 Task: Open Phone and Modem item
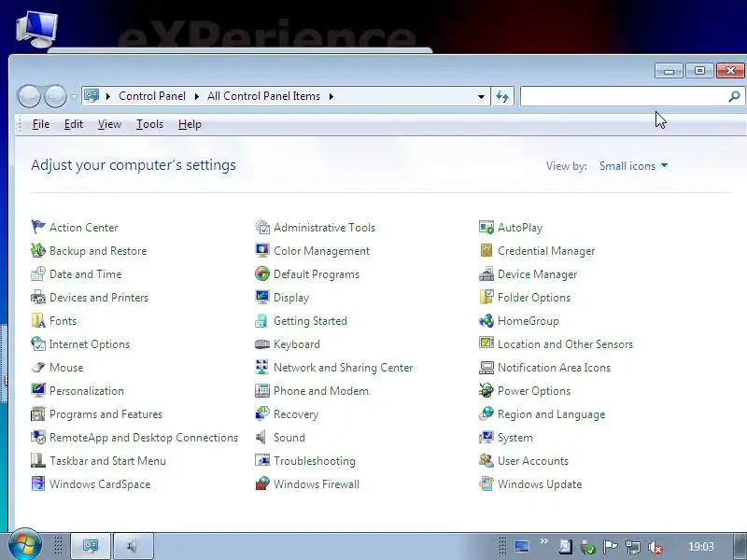[321, 391]
